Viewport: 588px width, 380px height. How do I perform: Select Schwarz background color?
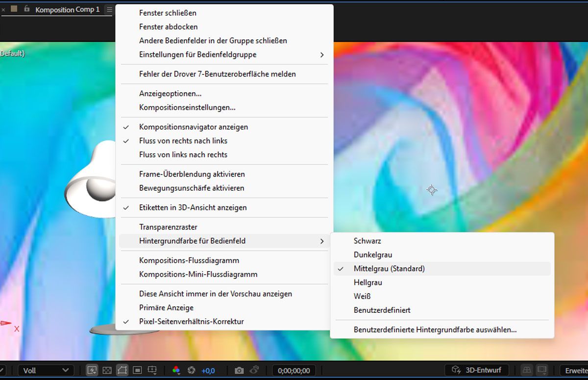point(442,241)
